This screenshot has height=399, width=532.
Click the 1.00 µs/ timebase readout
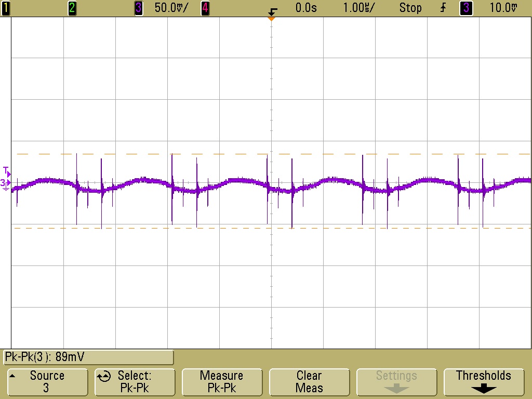358,8
